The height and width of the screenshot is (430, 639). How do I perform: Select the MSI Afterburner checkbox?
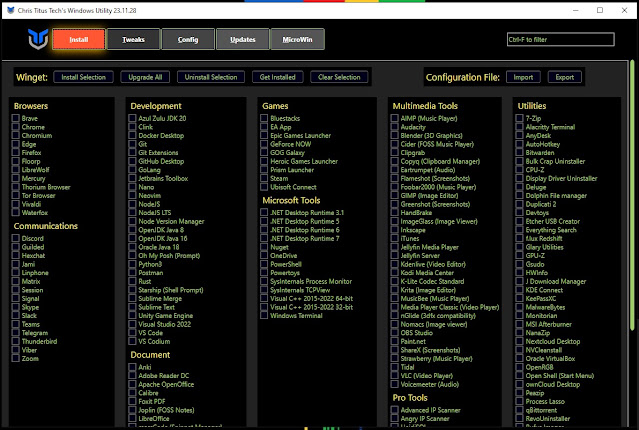pyautogui.click(x=520, y=324)
